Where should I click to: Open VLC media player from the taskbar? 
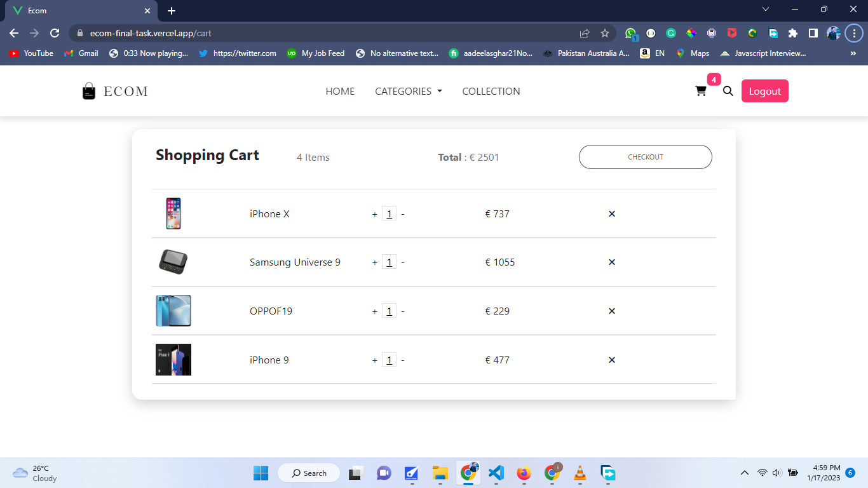click(x=579, y=473)
